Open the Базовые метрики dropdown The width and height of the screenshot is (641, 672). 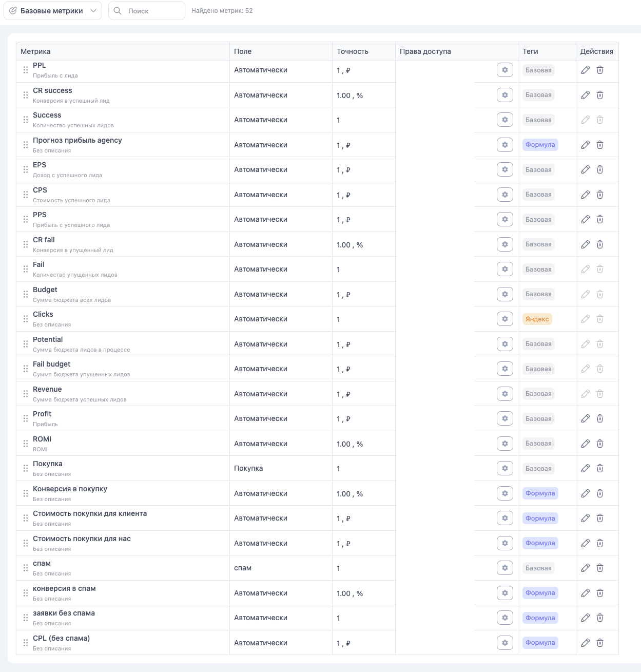pos(53,11)
